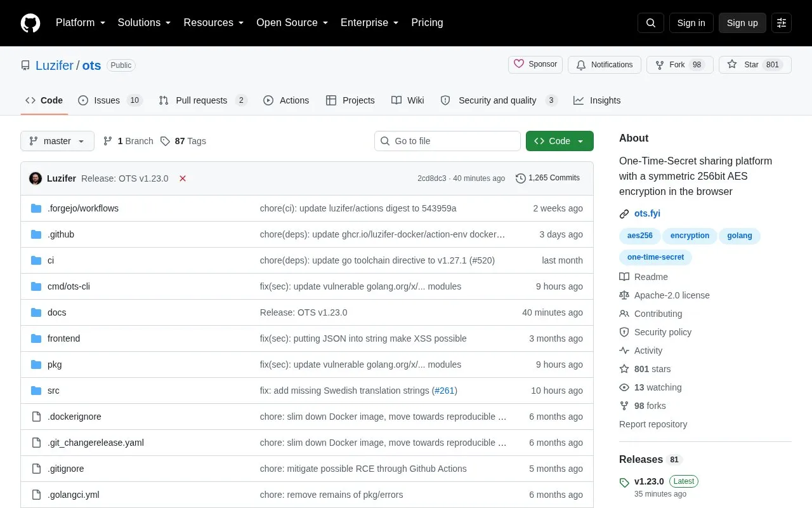
Task: Click the failed status X icon
Action: coord(183,178)
